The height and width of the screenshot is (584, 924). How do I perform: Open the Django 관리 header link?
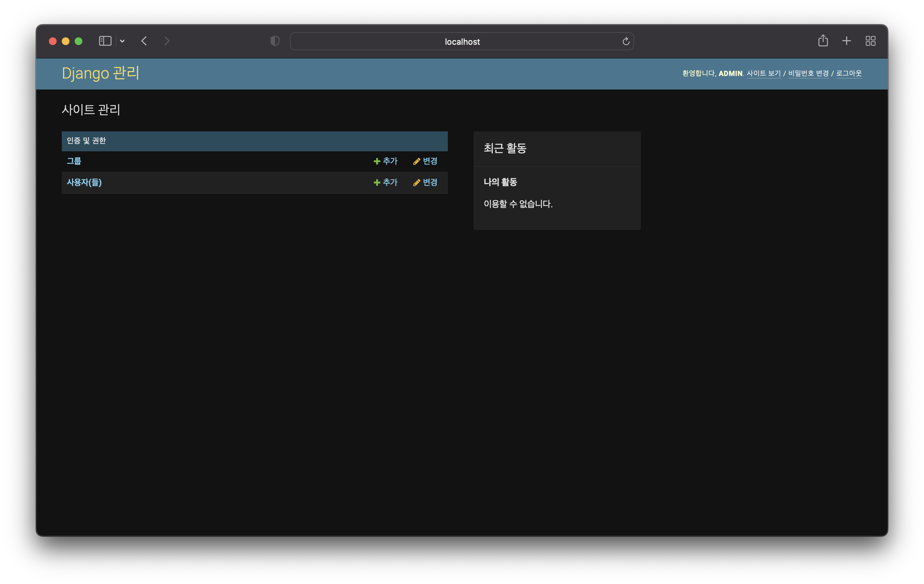coord(100,73)
